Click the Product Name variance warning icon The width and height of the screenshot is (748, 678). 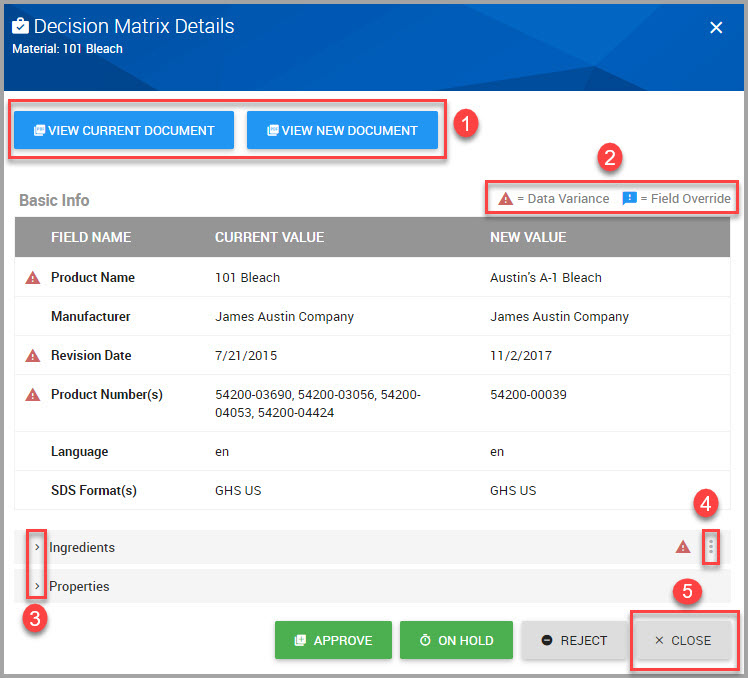coord(32,277)
